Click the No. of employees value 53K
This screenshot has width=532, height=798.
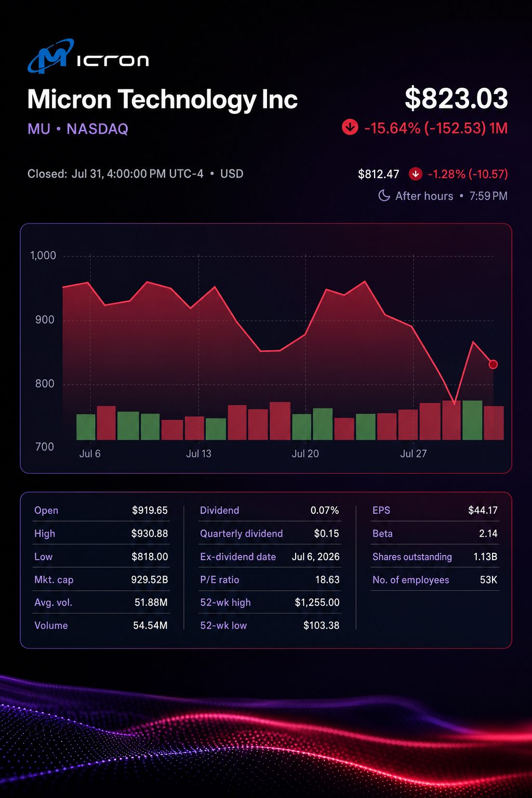(489, 580)
